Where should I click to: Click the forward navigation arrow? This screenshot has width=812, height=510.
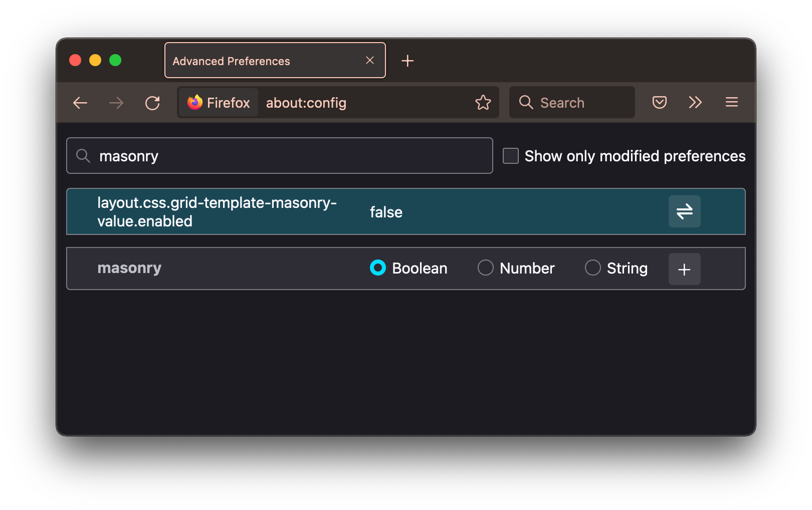(116, 103)
